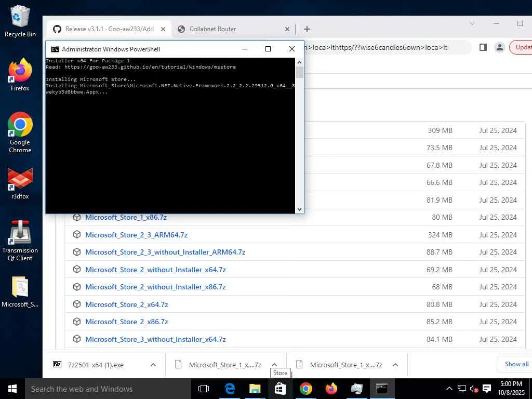Open File Explorer from the taskbar

pyautogui.click(x=255, y=389)
